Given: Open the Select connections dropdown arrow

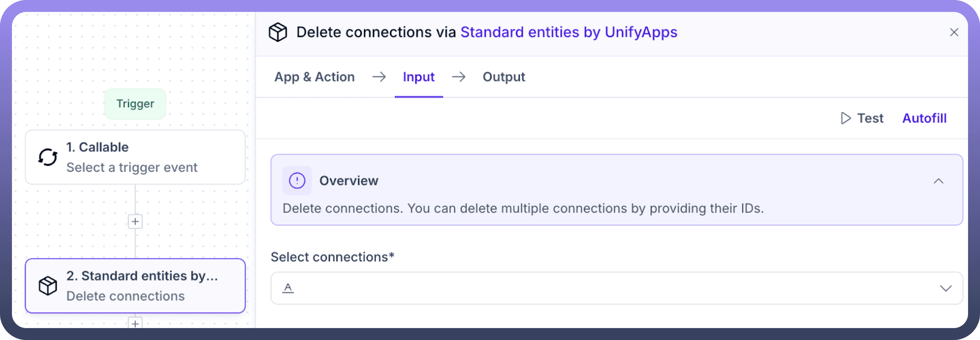Looking at the screenshot, I should (945, 288).
